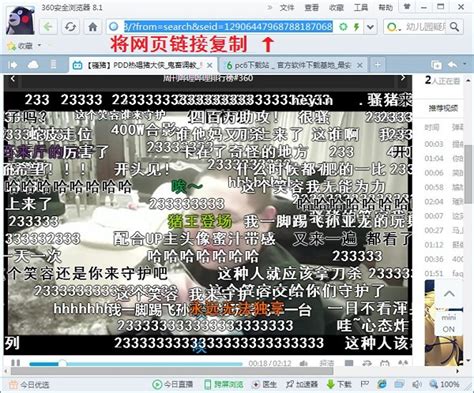The image size is (474, 393).
Task: Open the 收藏 menu
Action: [336, 7]
